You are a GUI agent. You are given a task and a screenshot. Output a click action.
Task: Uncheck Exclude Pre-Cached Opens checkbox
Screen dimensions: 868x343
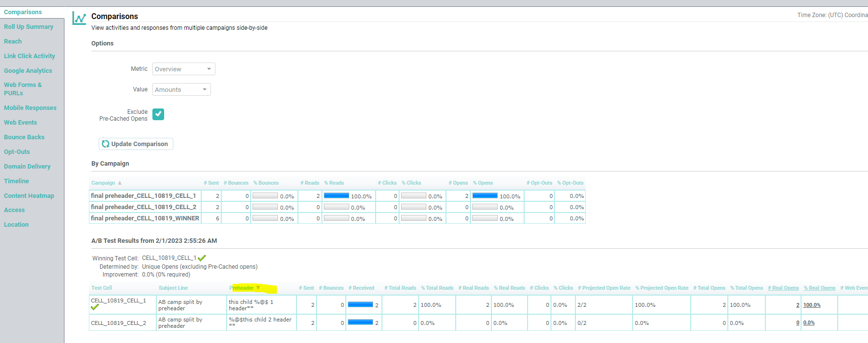click(158, 114)
